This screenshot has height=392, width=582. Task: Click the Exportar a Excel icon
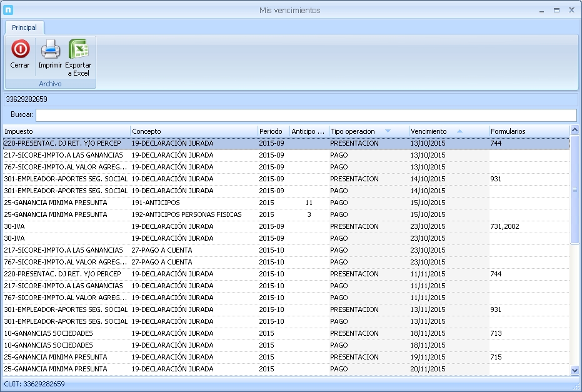click(78, 49)
